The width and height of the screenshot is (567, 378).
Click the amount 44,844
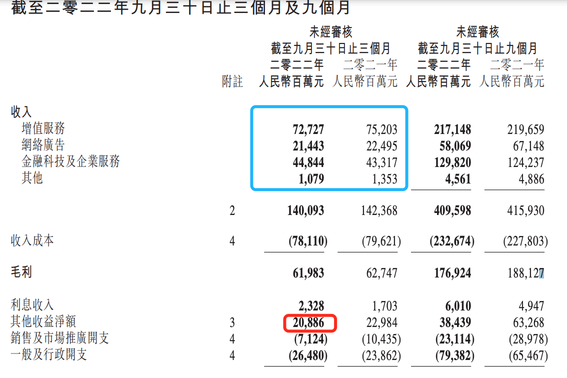point(308,163)
